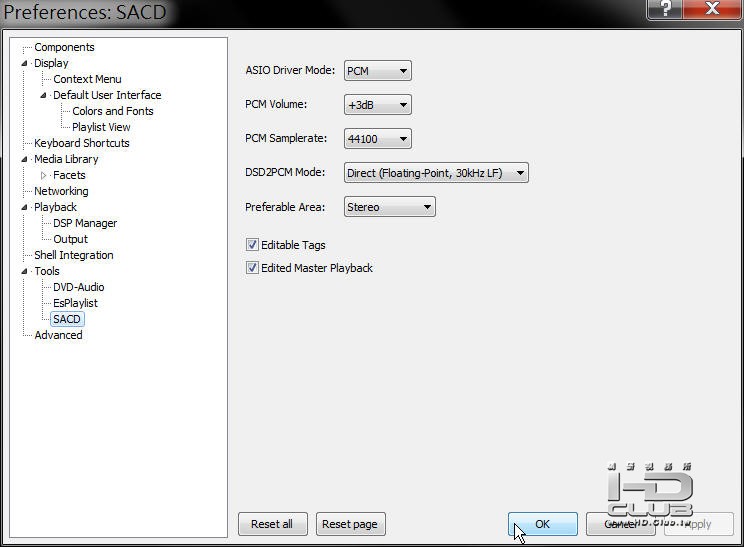Viewport: 744px width, 547px height.
Task: Open the Colors and Fonts page
Action: pos(113,111)
